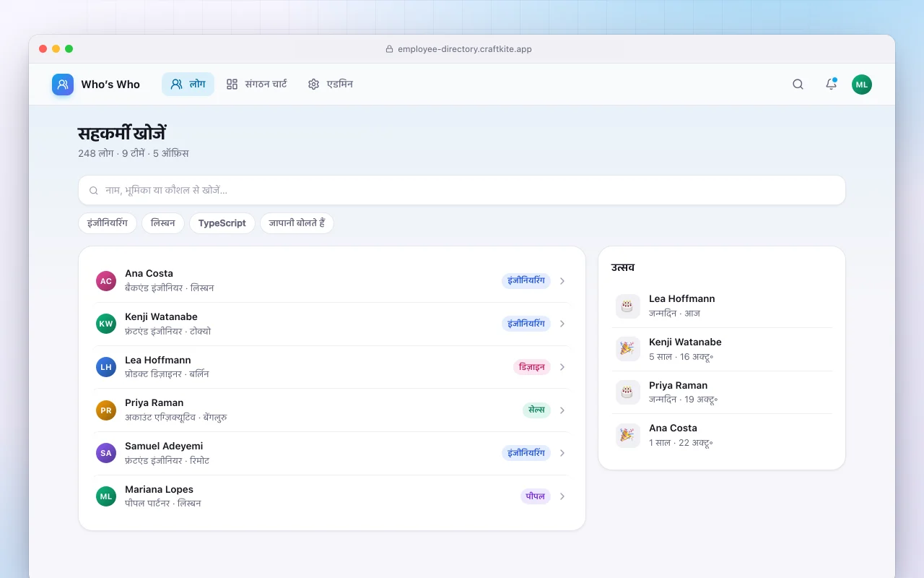Focus the colleague search input field
The height and width of the screenshot is (578, 924).
pos(462,190)
